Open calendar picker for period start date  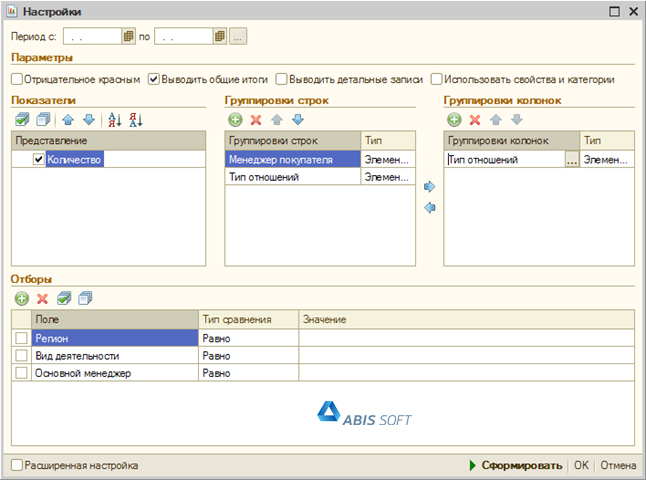[x=129, y=36]
